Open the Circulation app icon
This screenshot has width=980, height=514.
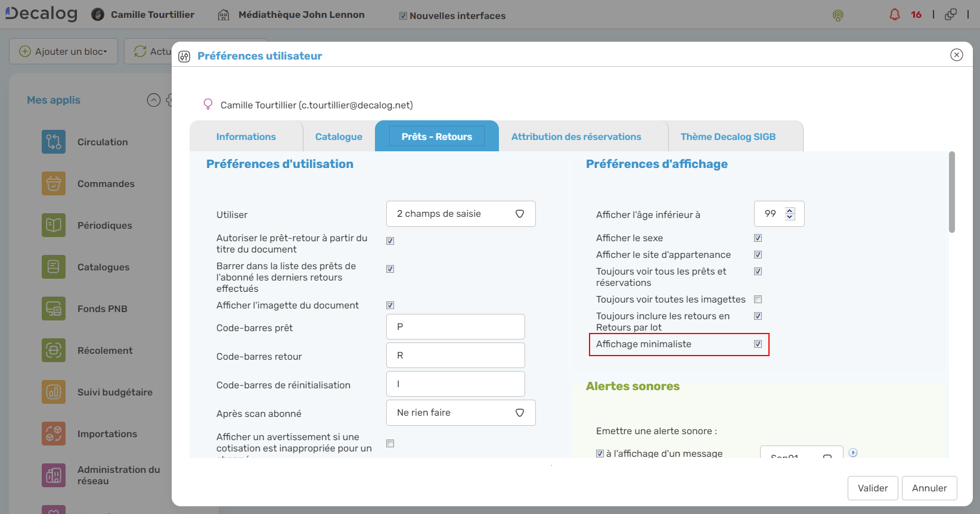pyautogui.click(x=54, y=142)
